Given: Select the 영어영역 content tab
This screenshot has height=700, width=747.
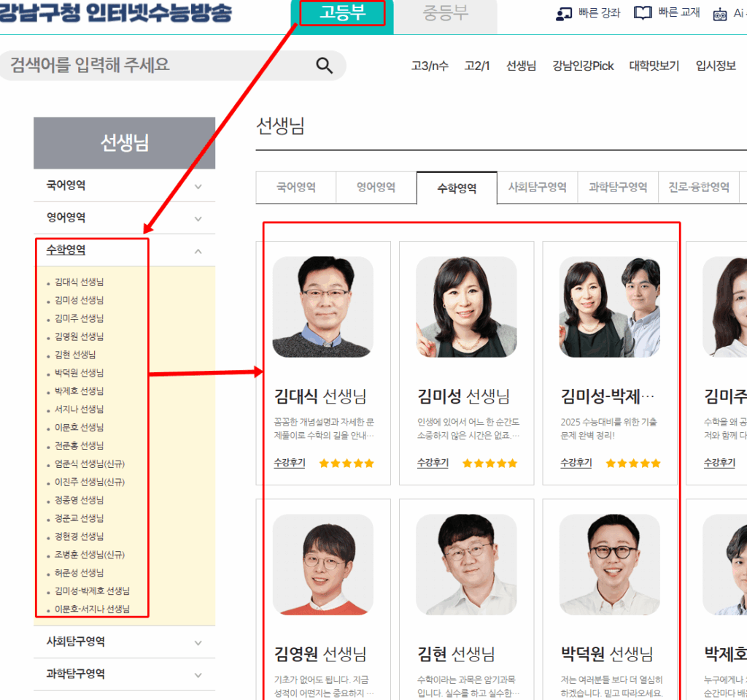Looking at the screenshot, I should tap(376, 187).
